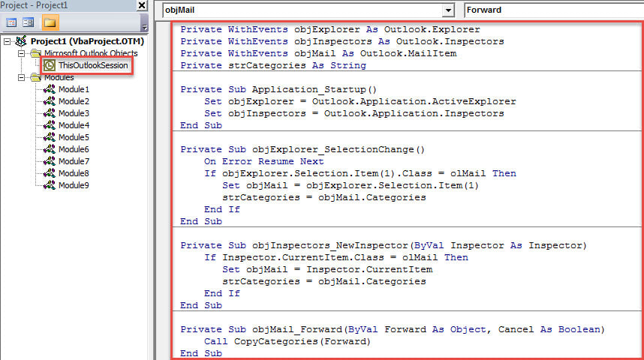644x360 pixels.
Task: Click the Project1 VBA project icon
Action: pyautogui.click(x=21, y=41)
